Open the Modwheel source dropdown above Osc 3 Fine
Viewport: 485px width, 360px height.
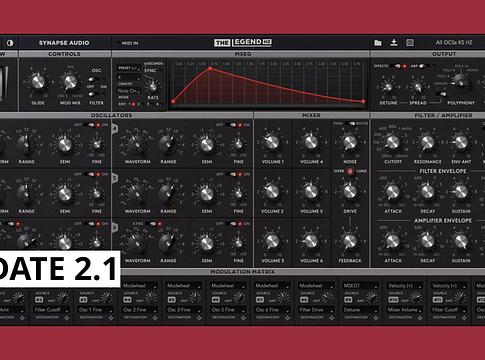[x=184, y=286]
